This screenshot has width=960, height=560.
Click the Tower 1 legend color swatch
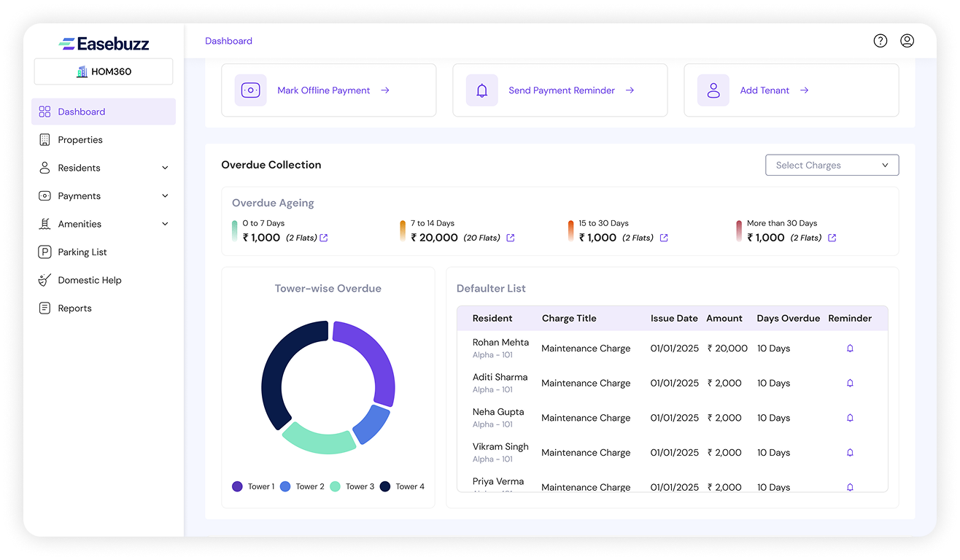tap(237, 486)
